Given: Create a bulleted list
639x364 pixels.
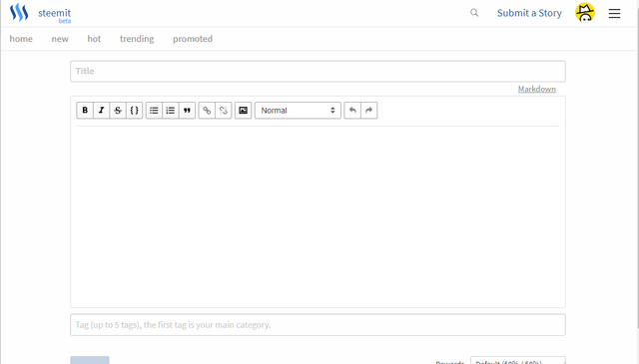Looking at the screenshot, I should (154, 111).
